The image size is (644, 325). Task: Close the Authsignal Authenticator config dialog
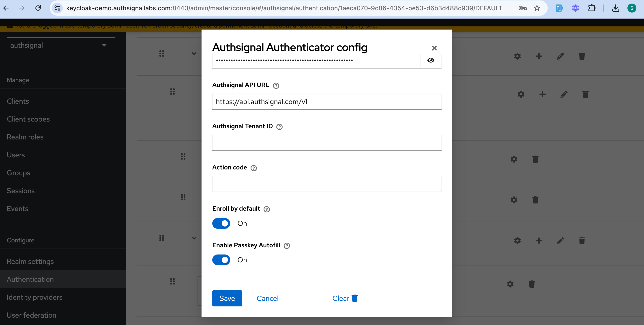point(434,48)
